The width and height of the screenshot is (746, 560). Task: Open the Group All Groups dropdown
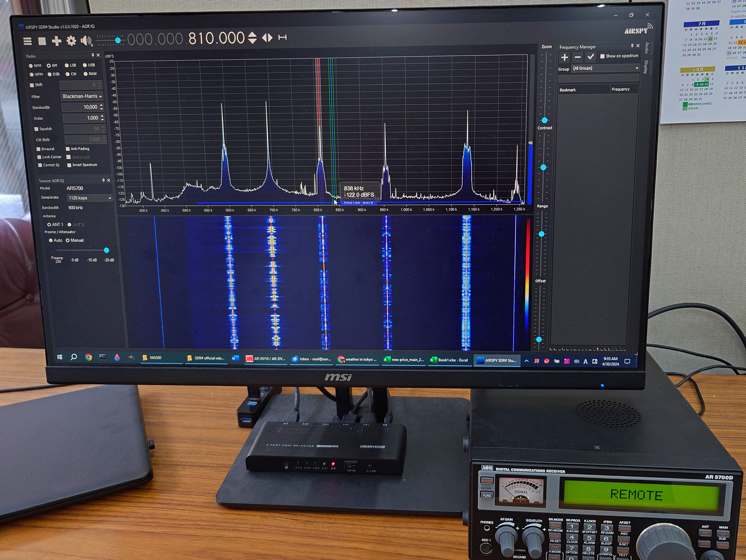[x=606, y=68]
